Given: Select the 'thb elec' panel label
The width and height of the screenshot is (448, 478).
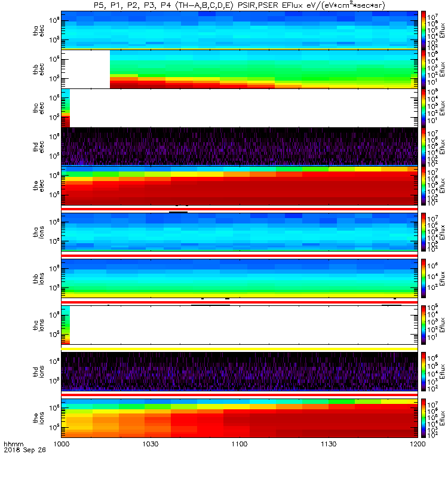Looking at the screenshot, I should [39, 69].
